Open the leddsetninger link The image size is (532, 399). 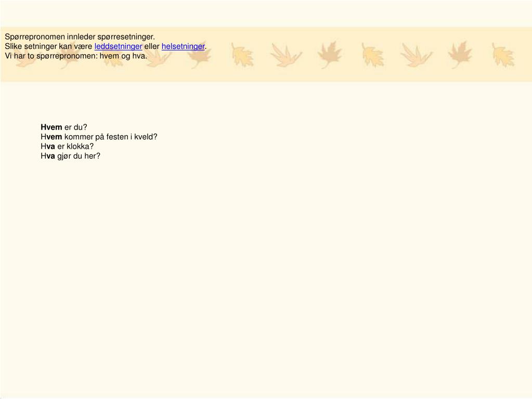click(x=118, y=46)
